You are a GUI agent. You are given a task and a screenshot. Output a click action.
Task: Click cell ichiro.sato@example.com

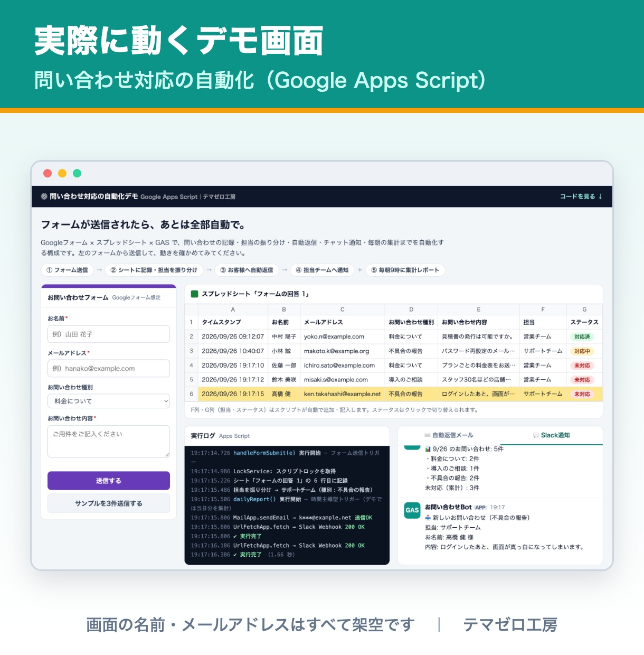click(x=342, y=366)
